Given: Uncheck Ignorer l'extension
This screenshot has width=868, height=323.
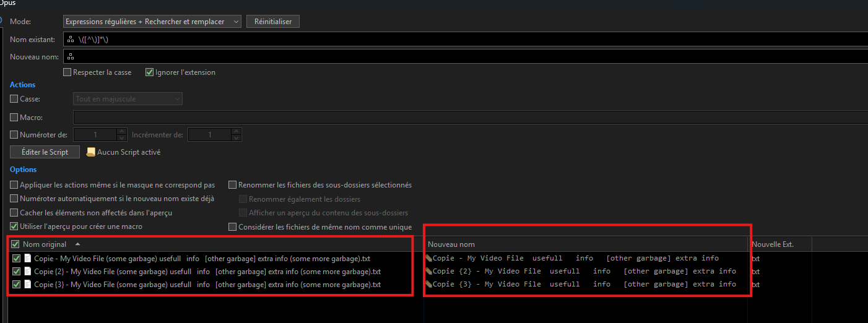Looking at the screenshot, I should [149, 72].
